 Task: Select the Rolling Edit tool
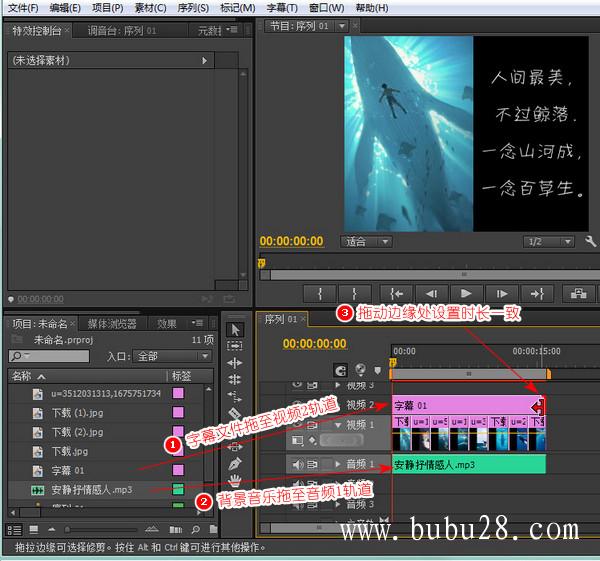point(235,380)
